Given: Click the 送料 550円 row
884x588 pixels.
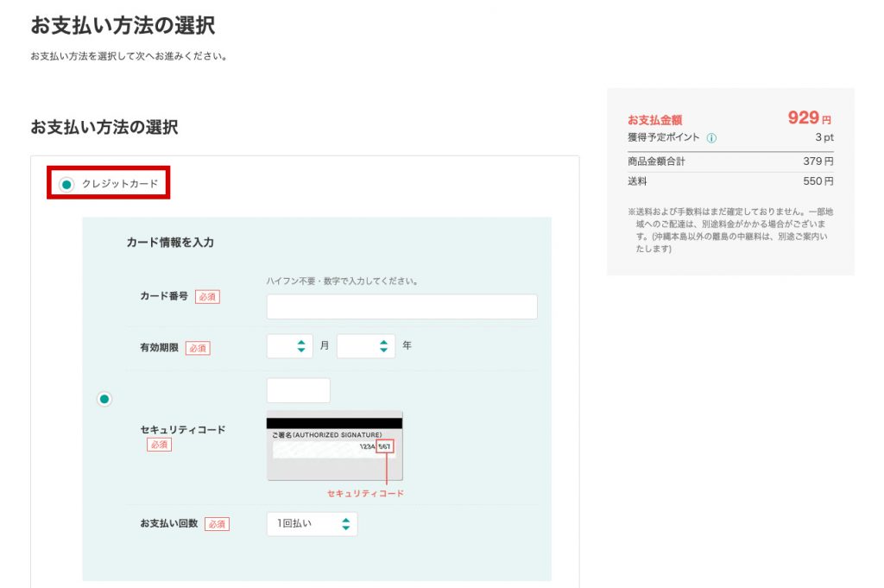Looking at the screenshot, I should [730, 181].
